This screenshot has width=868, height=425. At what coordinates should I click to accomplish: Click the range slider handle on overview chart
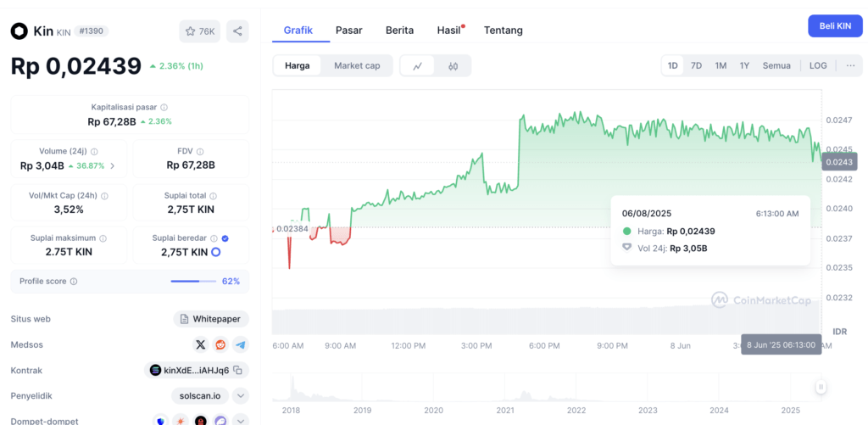(821, 387)
